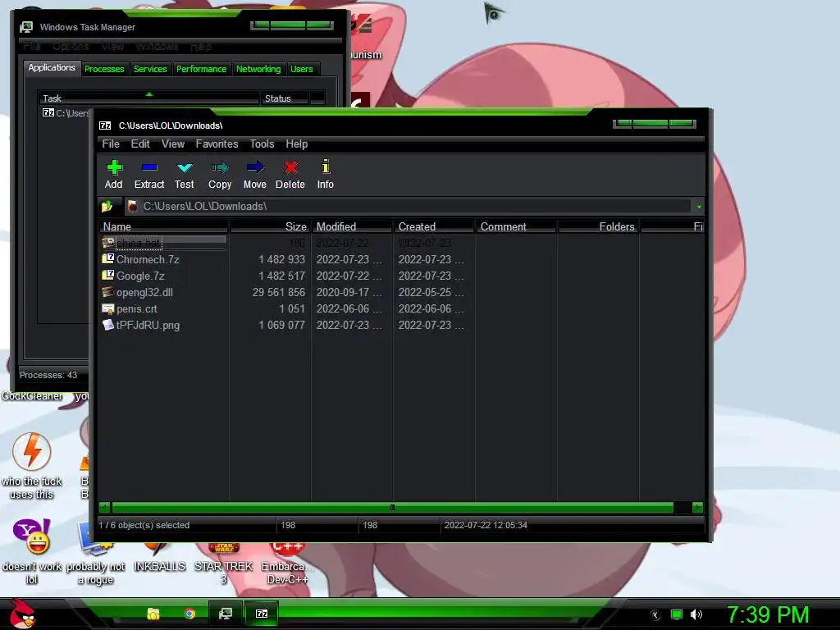Click the volume speaker tray icon
The image size is (840, 630).
pos(696,614)
